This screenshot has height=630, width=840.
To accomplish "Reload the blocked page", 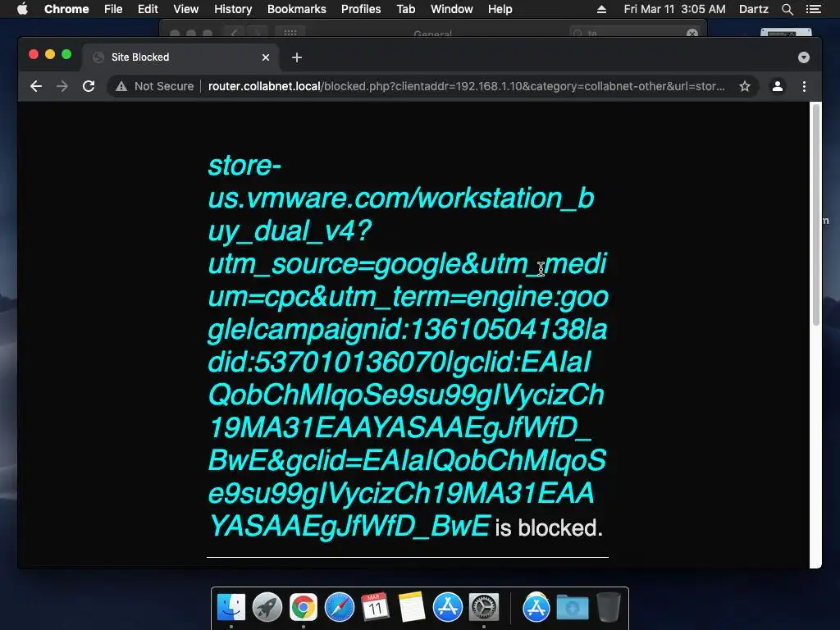I will [x=89, y=86].
